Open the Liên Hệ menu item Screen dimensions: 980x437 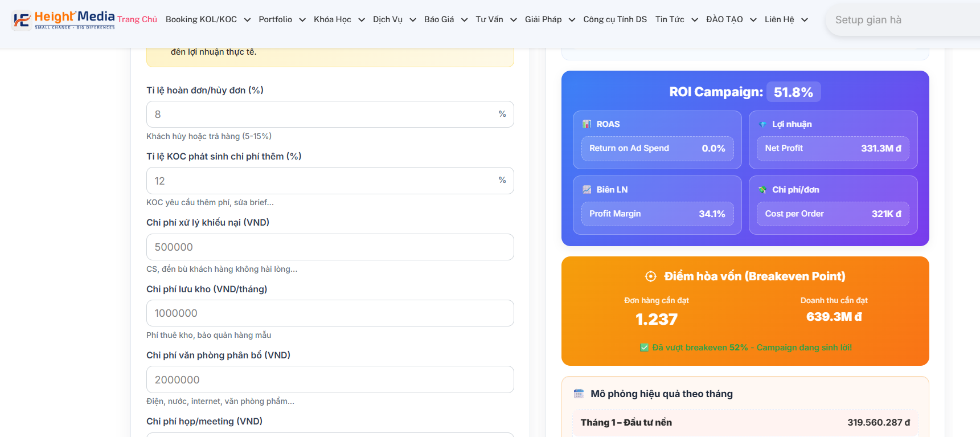[x=779, y=19]
